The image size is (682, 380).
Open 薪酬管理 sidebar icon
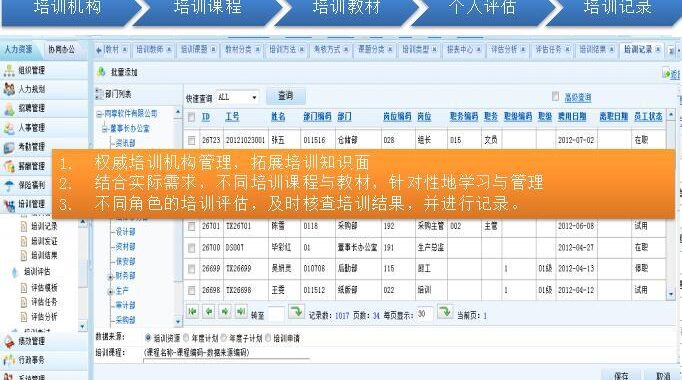coord(9,166)
